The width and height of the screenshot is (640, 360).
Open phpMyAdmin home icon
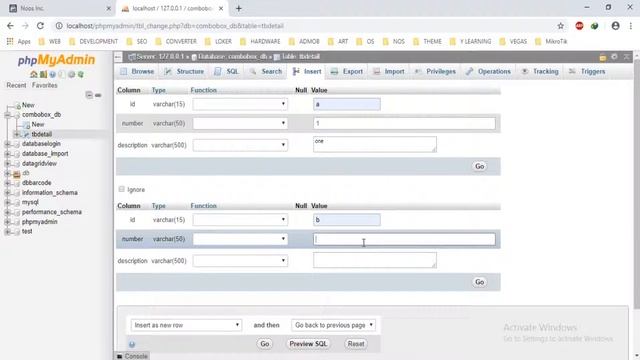[x=33, y=74]
